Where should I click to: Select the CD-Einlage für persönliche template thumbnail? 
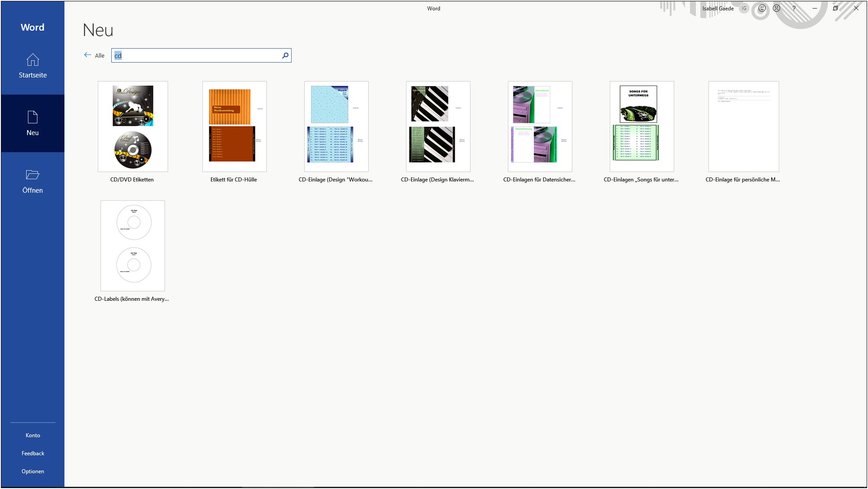pos(744,127)
